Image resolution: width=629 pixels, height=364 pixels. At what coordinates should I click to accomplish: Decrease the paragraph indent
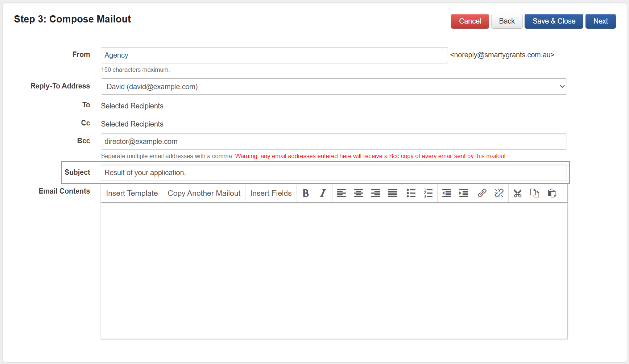tap(446, 193)
